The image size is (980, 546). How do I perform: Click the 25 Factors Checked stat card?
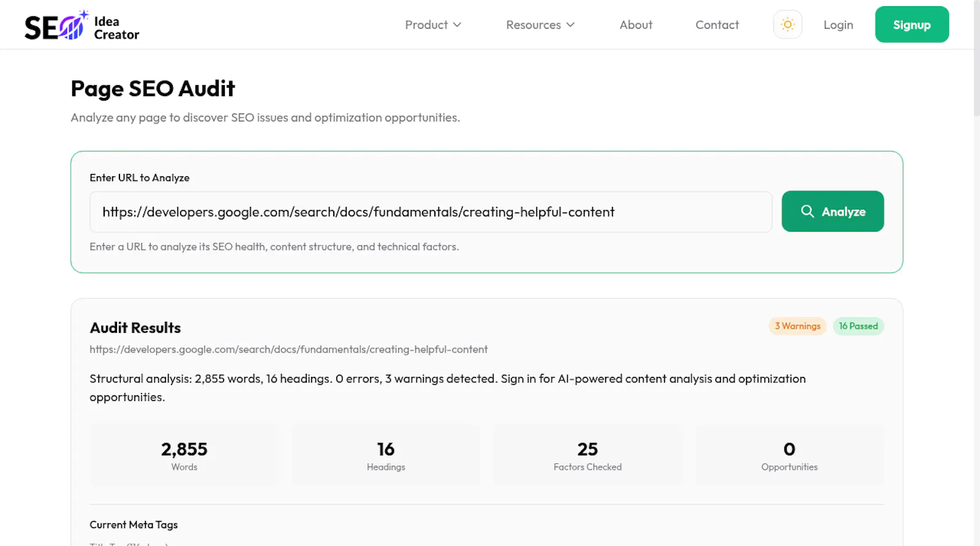(x=588, y=455)
